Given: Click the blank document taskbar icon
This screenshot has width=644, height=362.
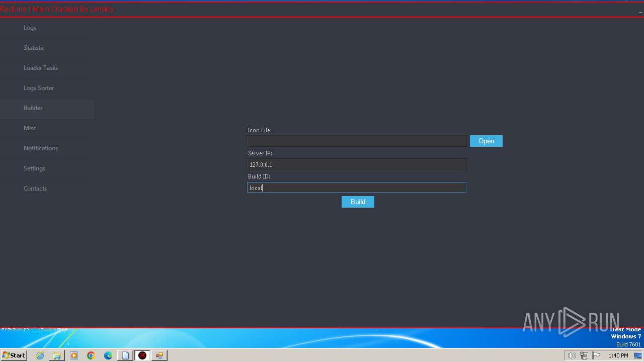Looking at the screenshot, I should (x=125, y=355).
